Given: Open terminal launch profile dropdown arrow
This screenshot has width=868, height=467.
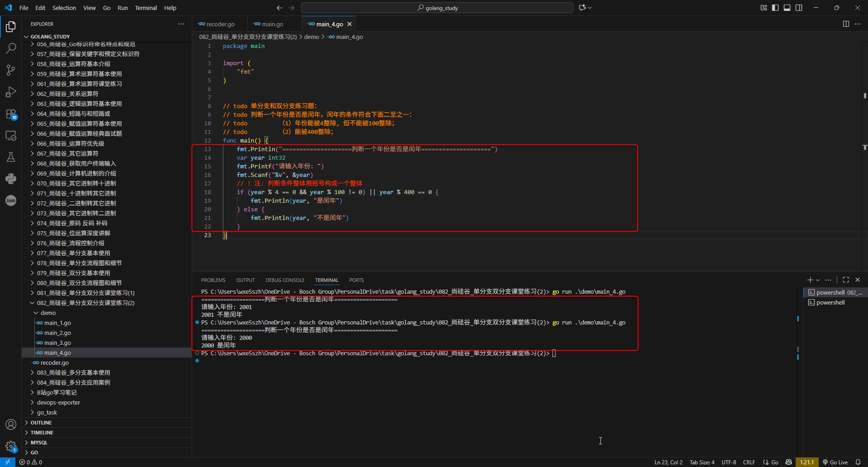Looking at the screenshot, I should 818,280.
